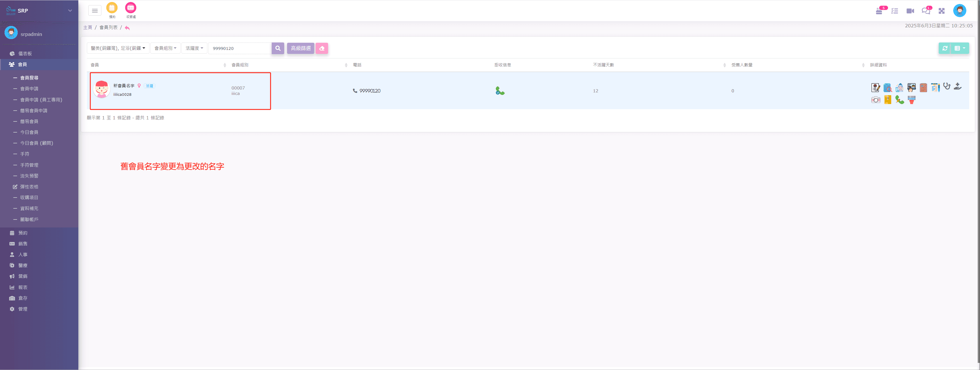Toggle fullscreen with the expand arrows icon
This screenshot has height=370, width=980.
pyautogui.click(x=941, y=11)
